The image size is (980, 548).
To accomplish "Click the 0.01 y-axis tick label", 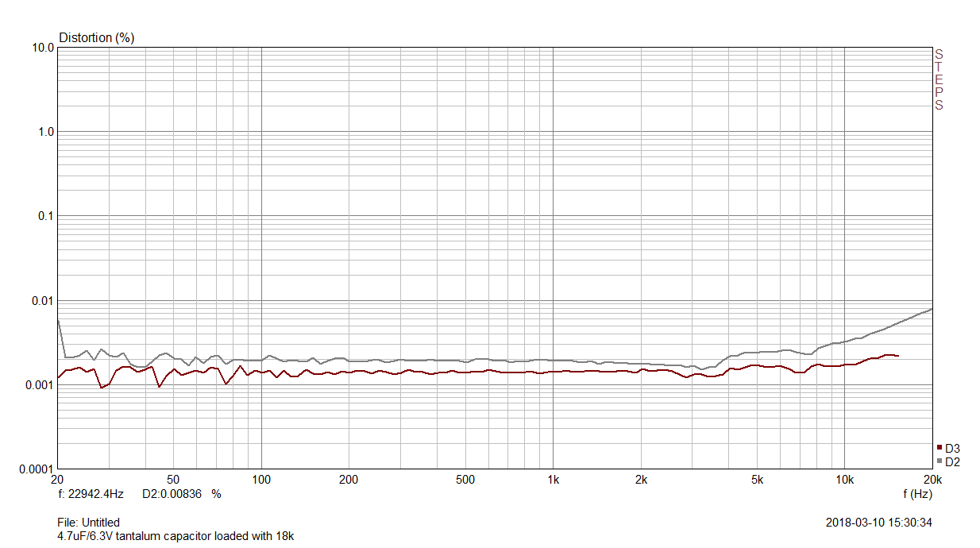I will [x=43, y=300].
